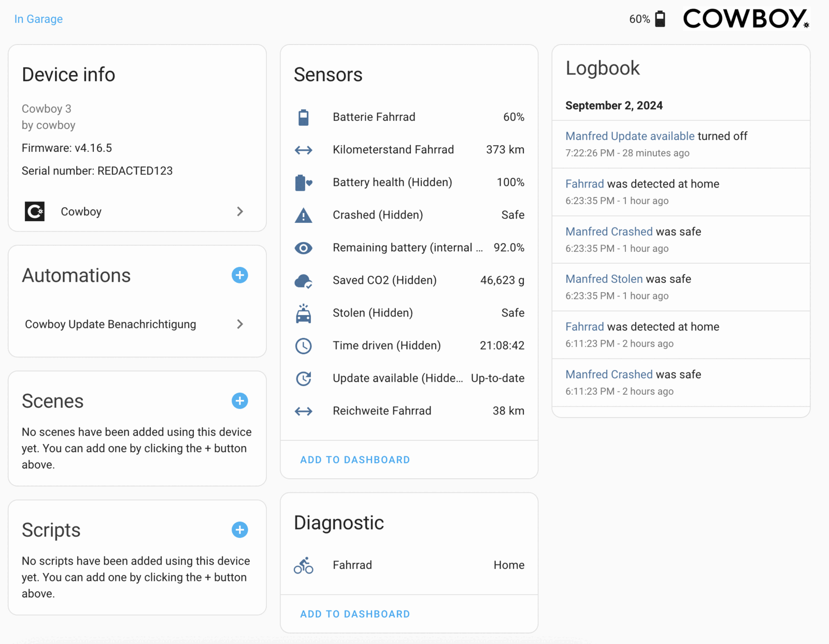Click the 38 km range value
The image size is (829, 644).
click(x=508, y=411)
